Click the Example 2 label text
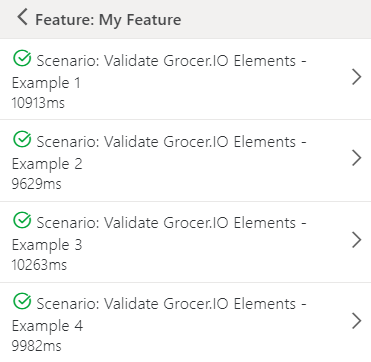The width and height of the screenshot is (371, 362). click(47, 165)
